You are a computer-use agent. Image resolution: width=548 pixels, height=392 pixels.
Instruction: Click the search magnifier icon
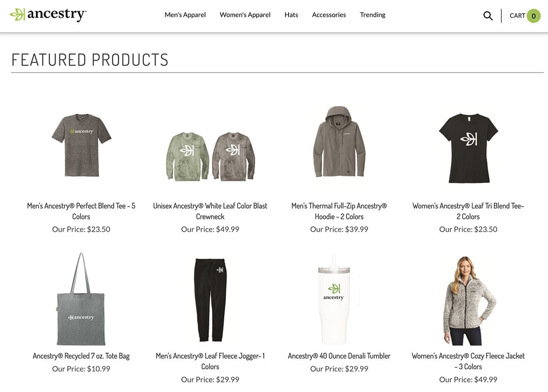tap(488, 16)
